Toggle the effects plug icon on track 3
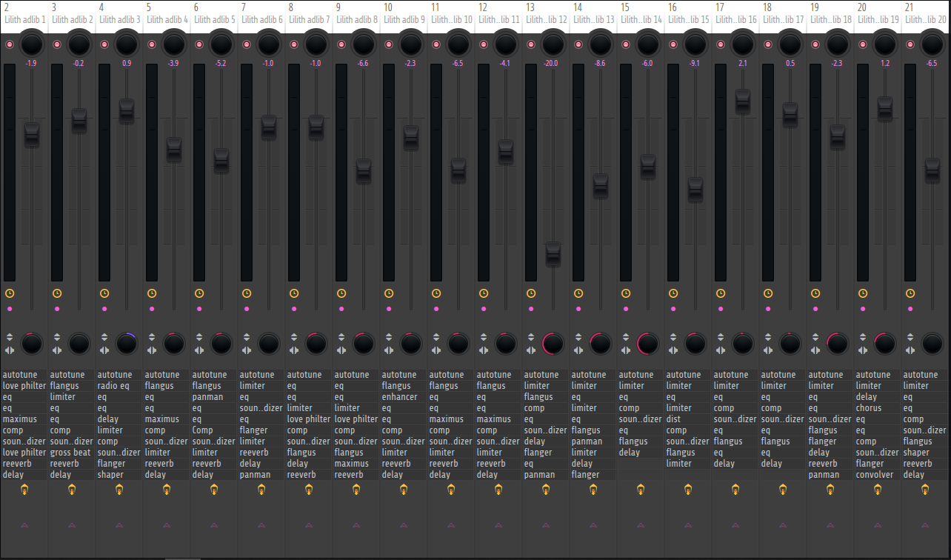Image resolution: width=951 pixels, height=560 pixels. tap(72, 489)
